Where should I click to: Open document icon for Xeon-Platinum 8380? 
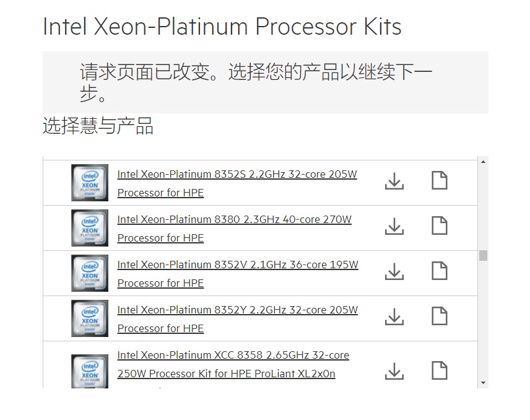[439, 226]
